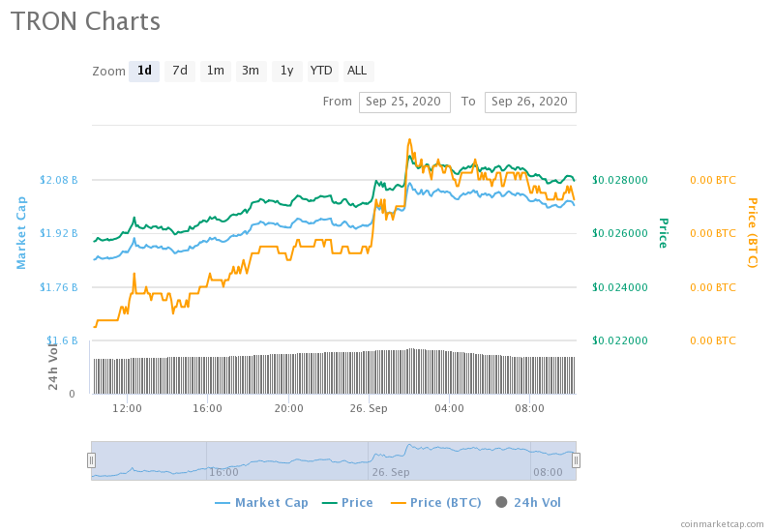The image size is (774, 532).
Task: Click the YTD zoom button
Action: pos(321,71)
